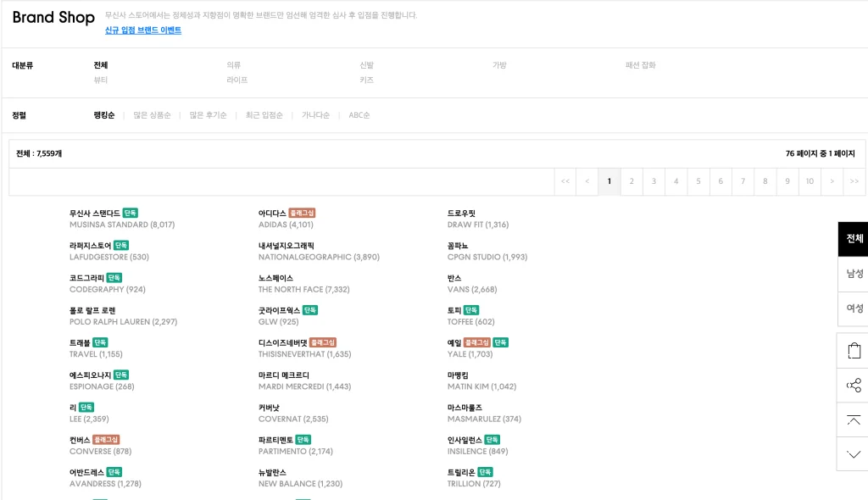Image resolution: width=868 pixels, height=500 pixels.
Task: Go to page 10
Action: 810,181
